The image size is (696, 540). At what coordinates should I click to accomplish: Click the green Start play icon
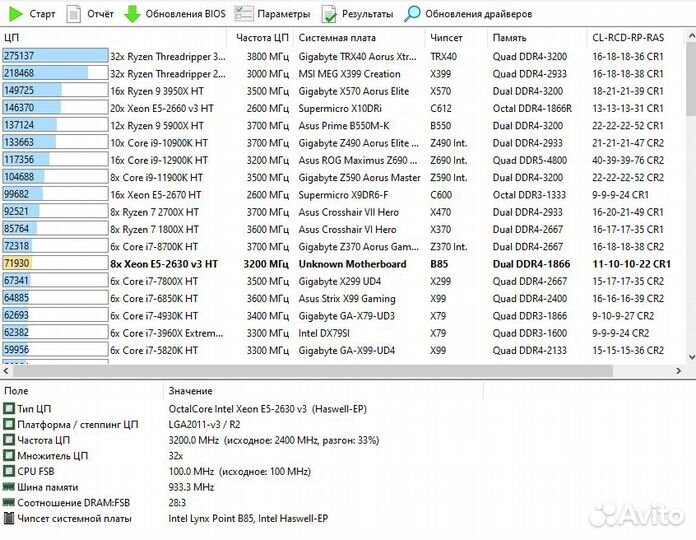[16, 14]
